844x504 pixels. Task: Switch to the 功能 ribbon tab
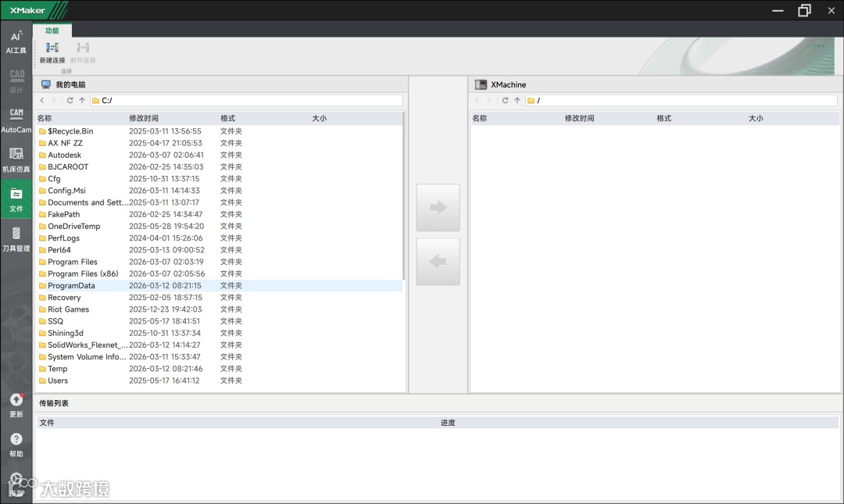[52, 30]
